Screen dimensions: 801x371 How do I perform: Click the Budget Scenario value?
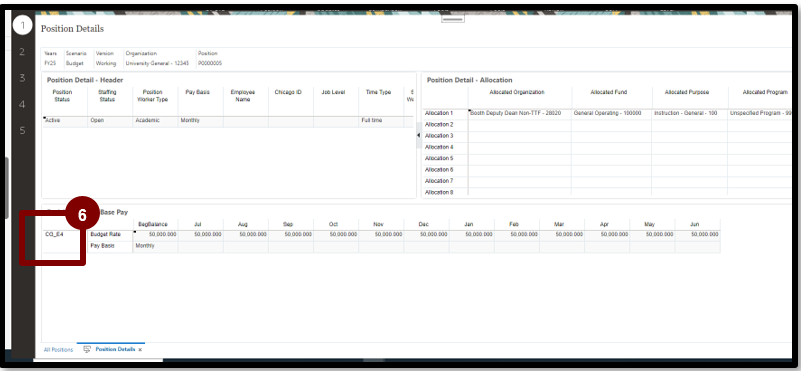[x=75, y=63]
